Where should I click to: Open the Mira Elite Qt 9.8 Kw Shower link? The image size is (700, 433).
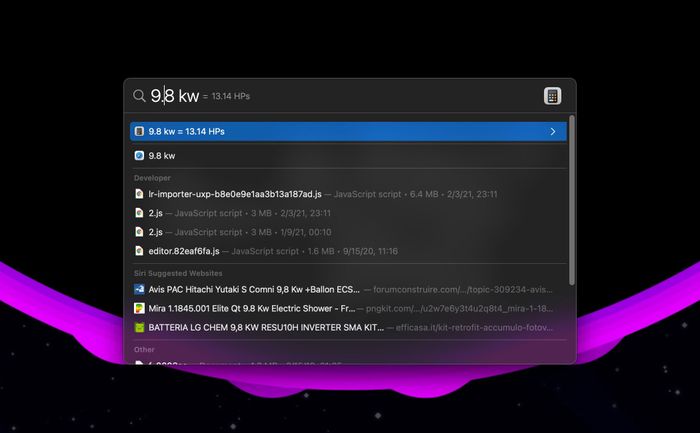coord(348,308)
